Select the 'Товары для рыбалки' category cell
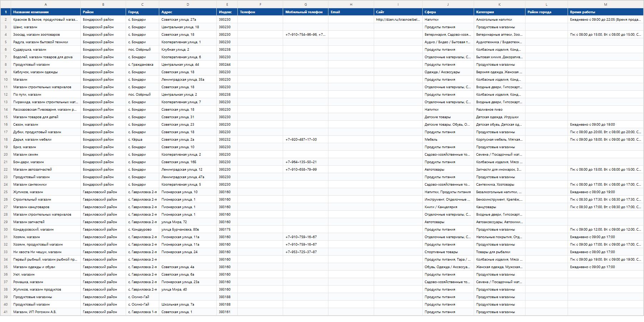This screenshot has width=644, height=322. 499,252
